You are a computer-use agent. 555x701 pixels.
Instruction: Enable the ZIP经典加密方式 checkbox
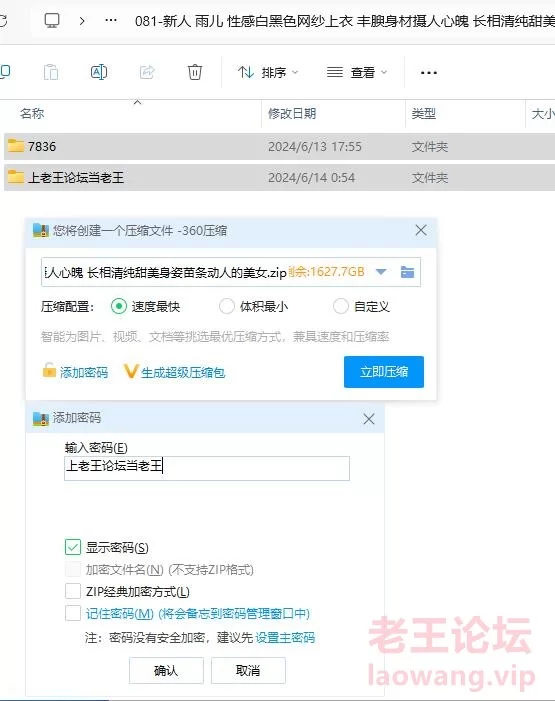tap(73, 591)
